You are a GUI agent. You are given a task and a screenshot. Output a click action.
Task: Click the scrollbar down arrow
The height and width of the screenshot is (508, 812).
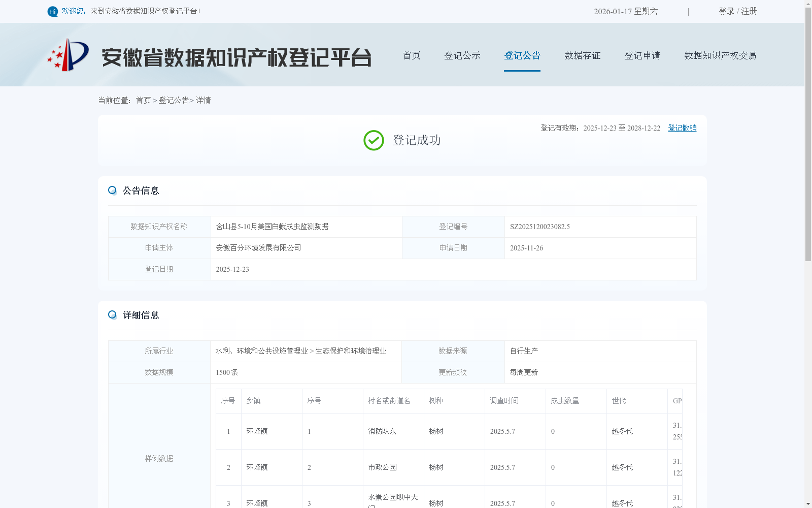[x=808, y=504]
